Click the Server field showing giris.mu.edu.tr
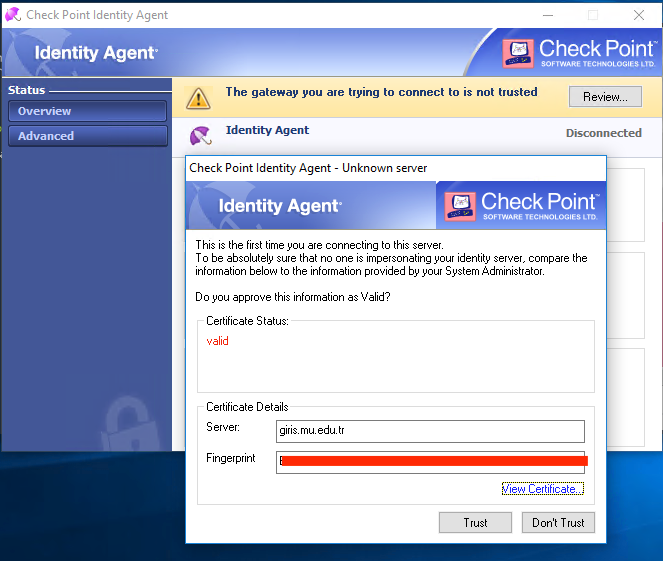 tap(430, 431)
